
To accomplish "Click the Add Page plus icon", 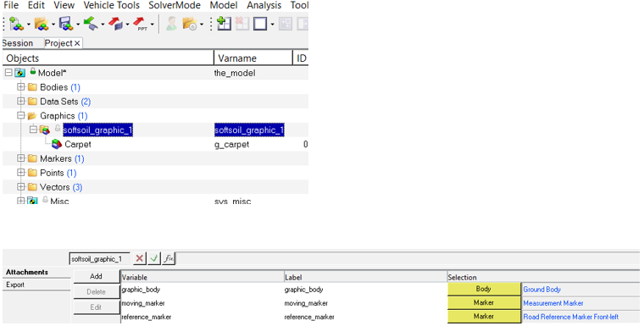I will tap(224, 24).
